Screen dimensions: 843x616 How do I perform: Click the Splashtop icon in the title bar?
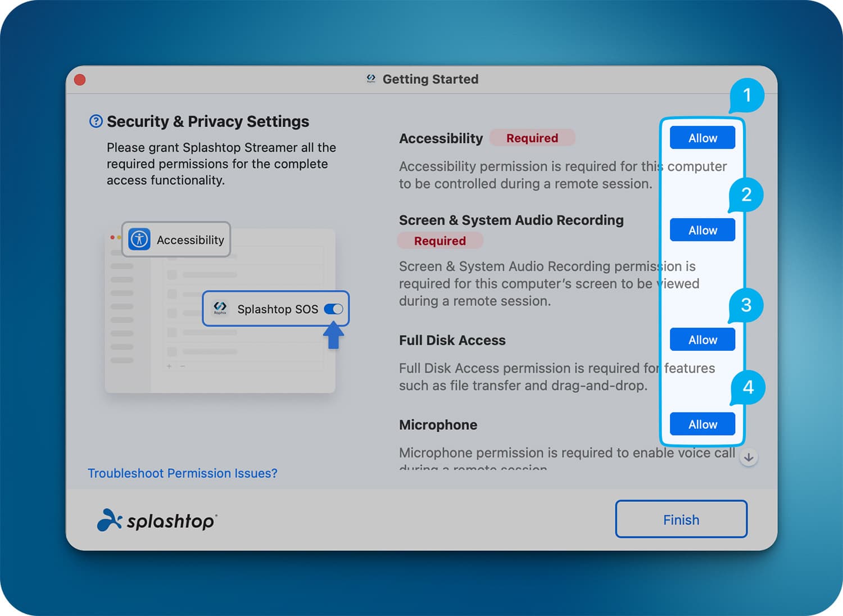tap(371, 79)
